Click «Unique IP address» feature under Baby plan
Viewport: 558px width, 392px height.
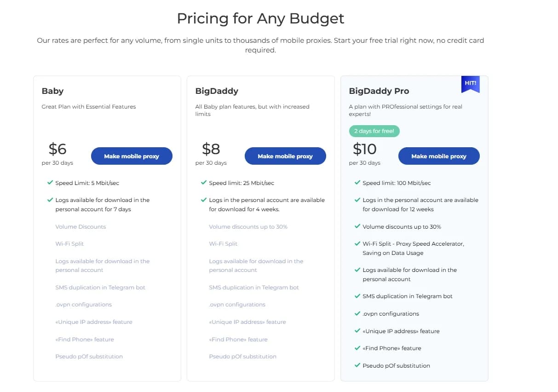click(94, 322)
